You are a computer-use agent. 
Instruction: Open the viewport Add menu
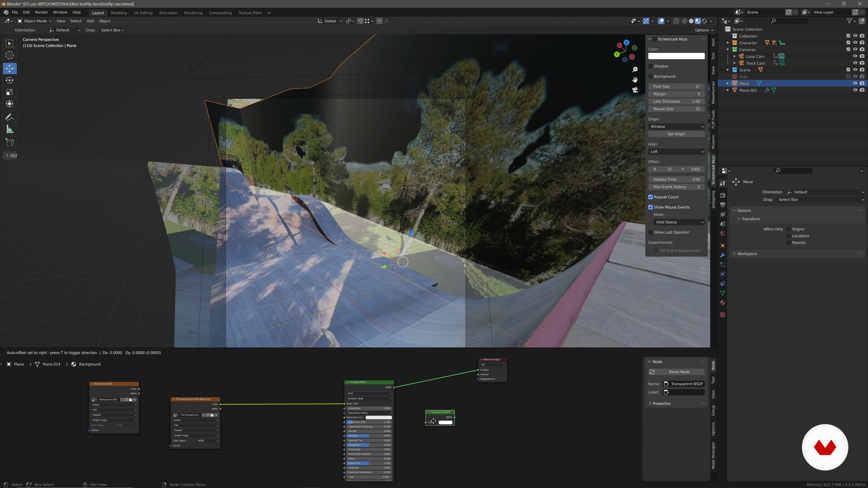pyautogui.click(x=90, y=21)
